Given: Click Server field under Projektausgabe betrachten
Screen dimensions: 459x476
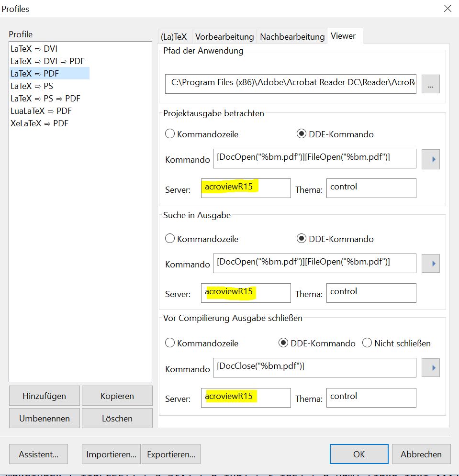Looking at the screenshot, I should point(246,188).
